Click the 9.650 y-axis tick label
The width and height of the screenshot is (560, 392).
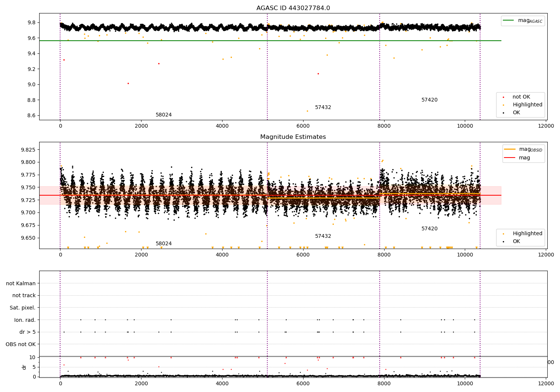tap(28, 238)
